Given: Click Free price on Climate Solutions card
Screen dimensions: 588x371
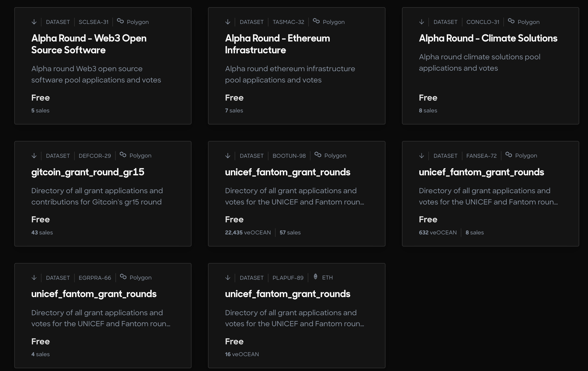Looking at the screenshot, I should point(428,98).
